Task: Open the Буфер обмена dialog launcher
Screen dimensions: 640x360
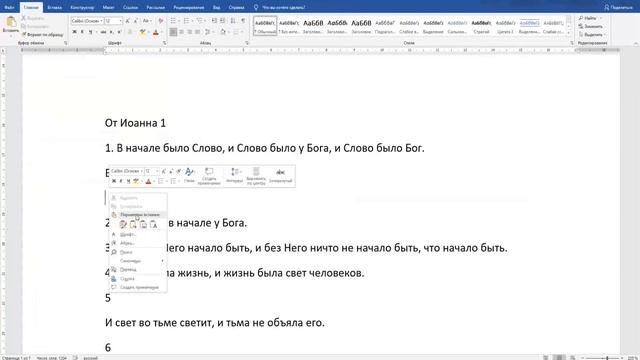Action: tap(65, 43)
